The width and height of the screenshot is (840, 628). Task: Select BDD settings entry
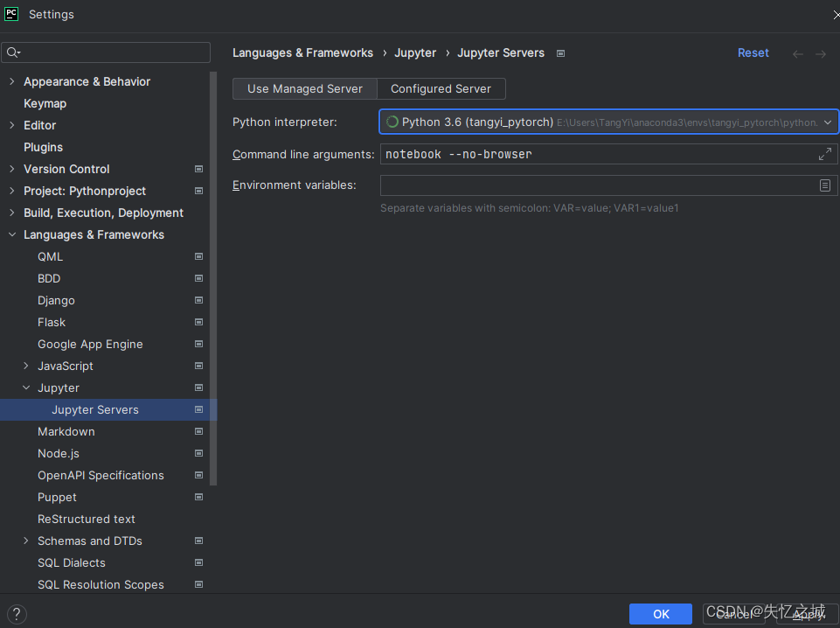point(49,279)
